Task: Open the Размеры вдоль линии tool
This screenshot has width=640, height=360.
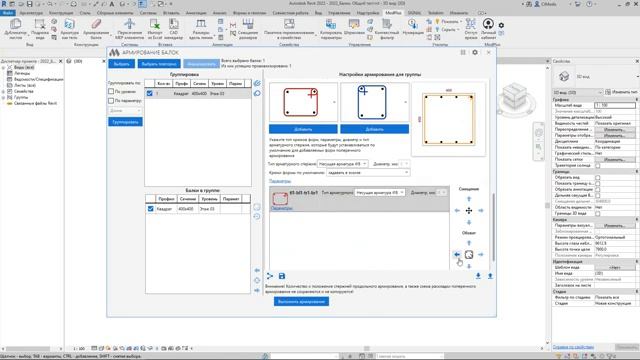Action: point(201,29)
